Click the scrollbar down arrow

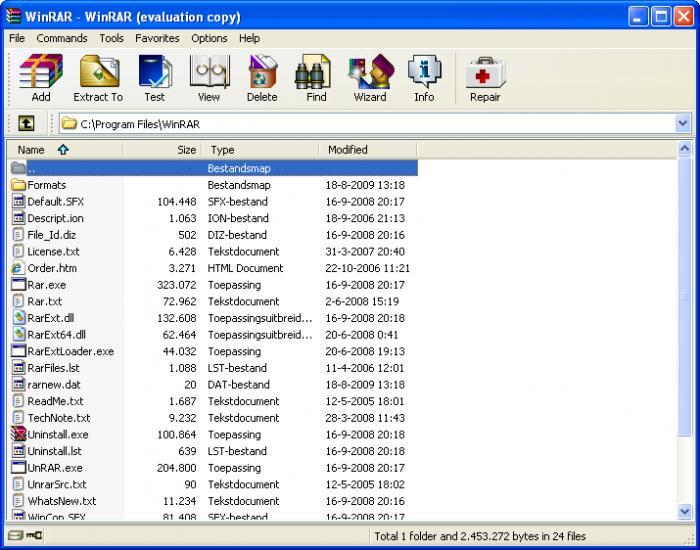[x=684, y=511]
